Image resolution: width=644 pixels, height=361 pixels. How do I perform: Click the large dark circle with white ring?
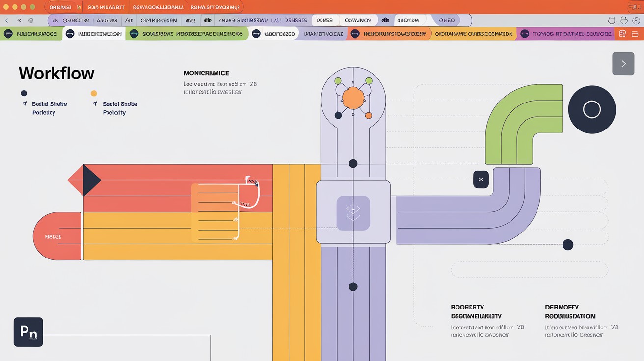pos(592,109)
